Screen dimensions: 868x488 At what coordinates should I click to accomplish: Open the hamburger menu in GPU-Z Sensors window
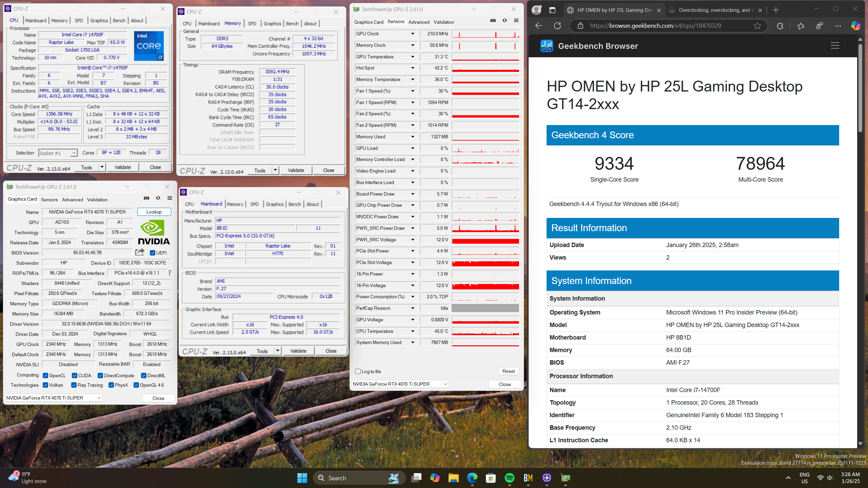(516, 21)
